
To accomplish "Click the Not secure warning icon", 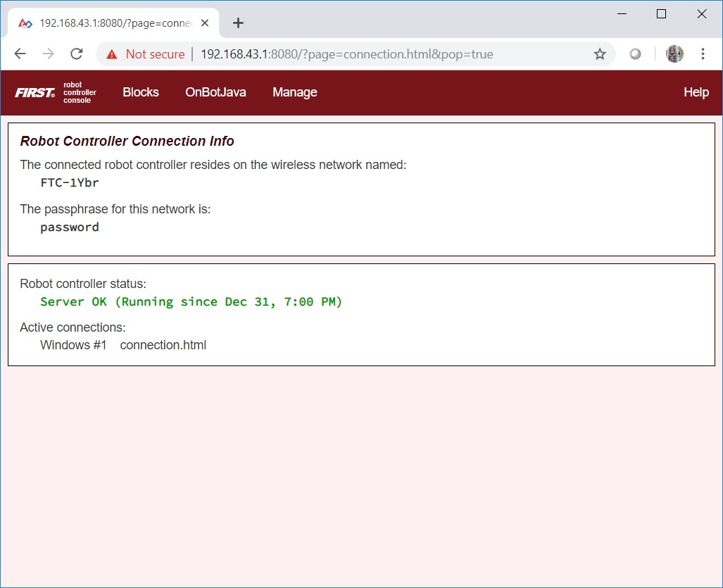I will click(113, 54).
